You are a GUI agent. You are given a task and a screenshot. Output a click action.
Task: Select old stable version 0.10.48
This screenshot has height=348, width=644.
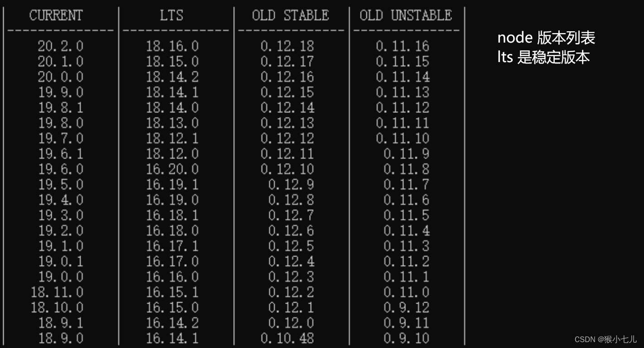(287, 338)
